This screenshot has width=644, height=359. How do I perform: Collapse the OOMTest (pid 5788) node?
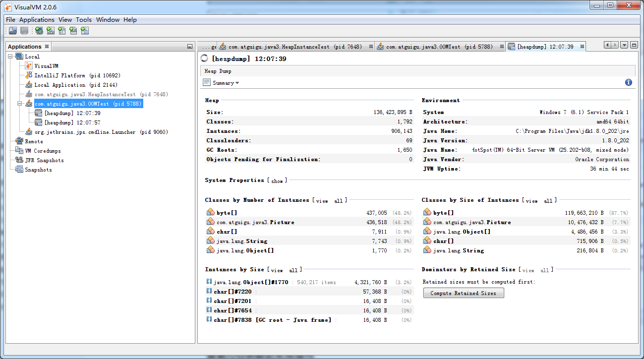pos(20,104)
